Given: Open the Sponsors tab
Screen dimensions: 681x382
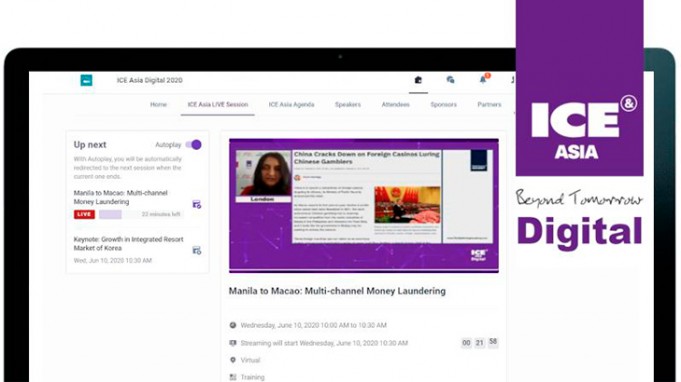Looking at the screenshot, I should pos(443,105).
